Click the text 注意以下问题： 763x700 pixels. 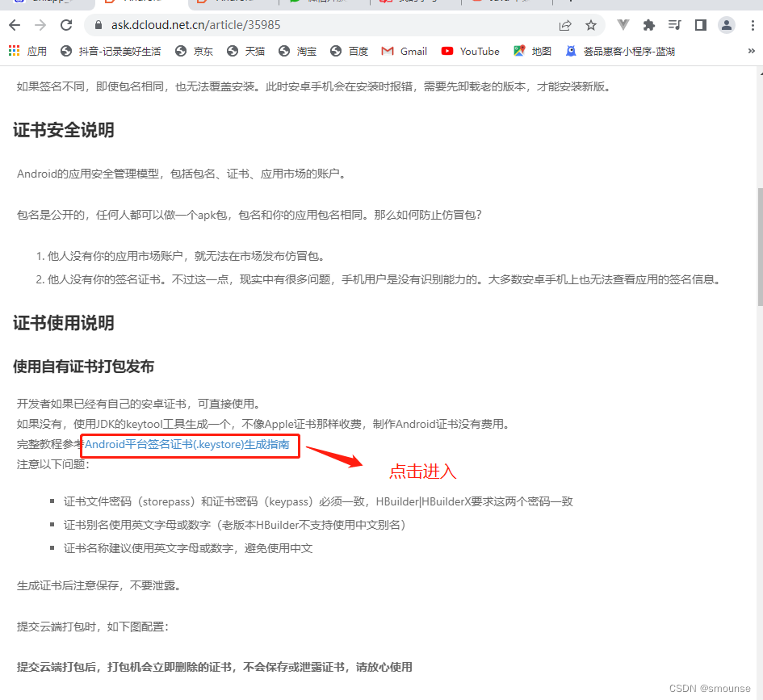point(53,464)
